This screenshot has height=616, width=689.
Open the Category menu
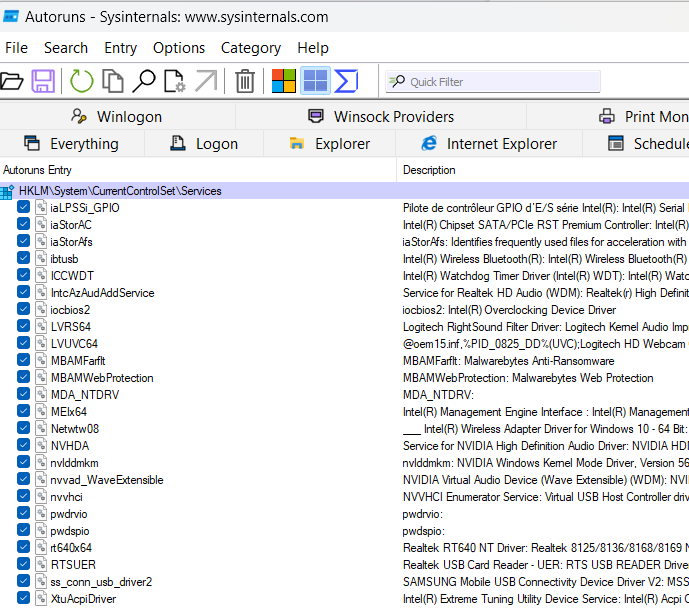(251, 47)
